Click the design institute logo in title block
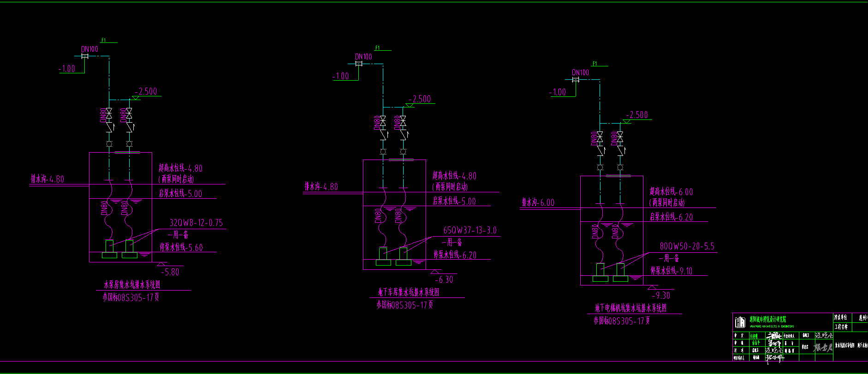Screen dimensions: 868x374 [x=740, y=322]
